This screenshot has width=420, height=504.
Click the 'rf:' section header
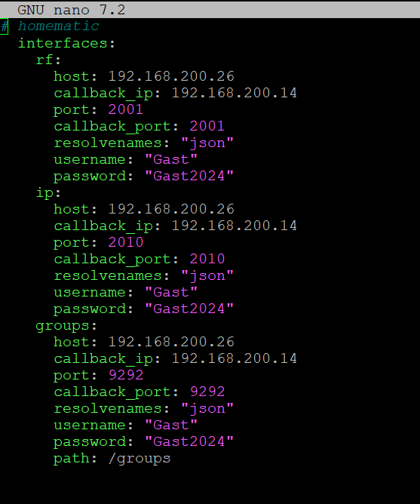click(x=48, y=60)
